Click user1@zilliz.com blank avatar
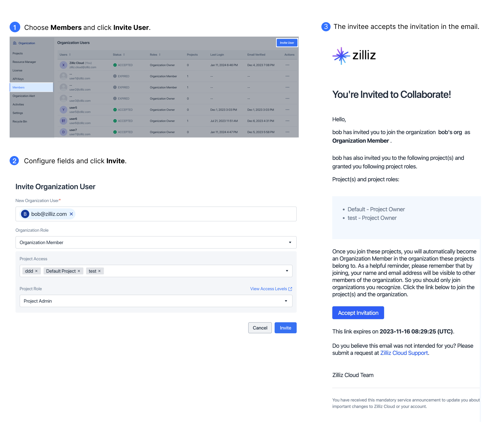 tap(63, 76)
